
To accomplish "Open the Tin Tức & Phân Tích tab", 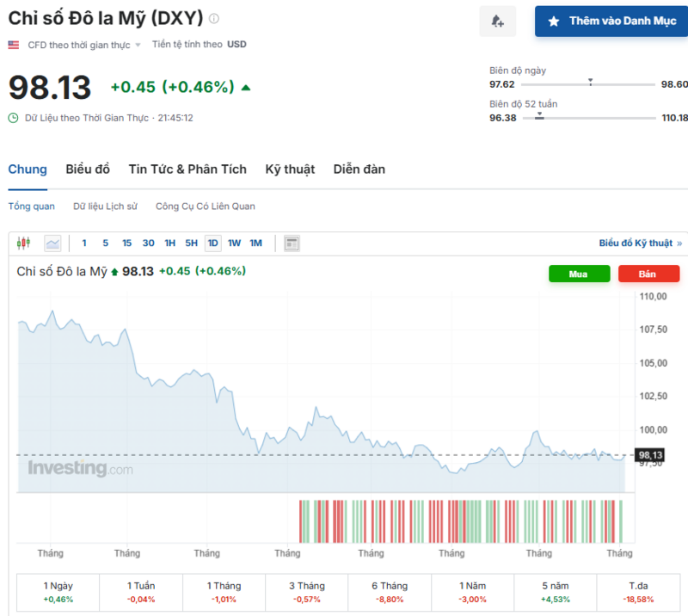I will pyautogui.click(x=187, y=169).
